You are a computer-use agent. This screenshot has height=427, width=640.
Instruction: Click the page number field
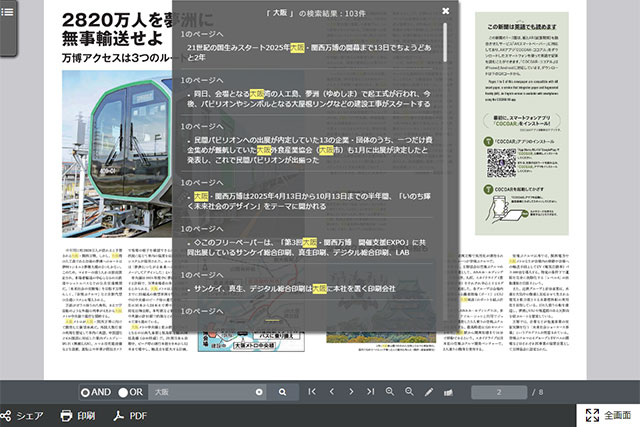click(x=498, y=391)
